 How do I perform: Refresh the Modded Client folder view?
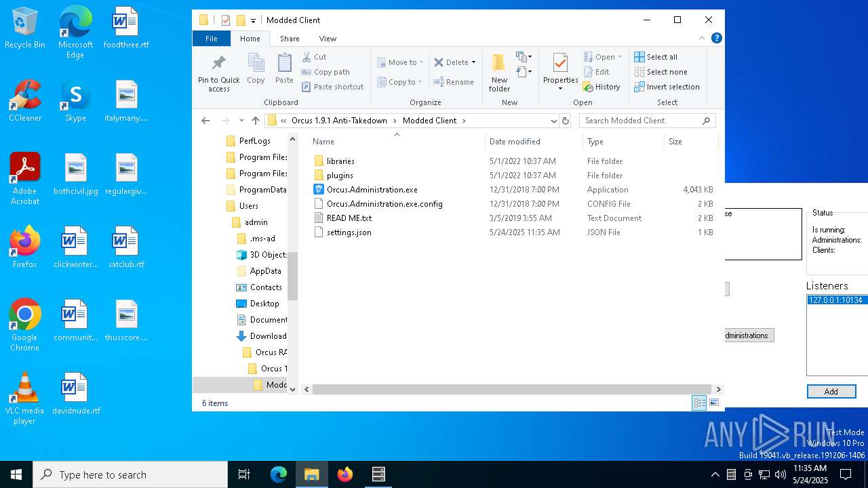click(x=565, y=121)
